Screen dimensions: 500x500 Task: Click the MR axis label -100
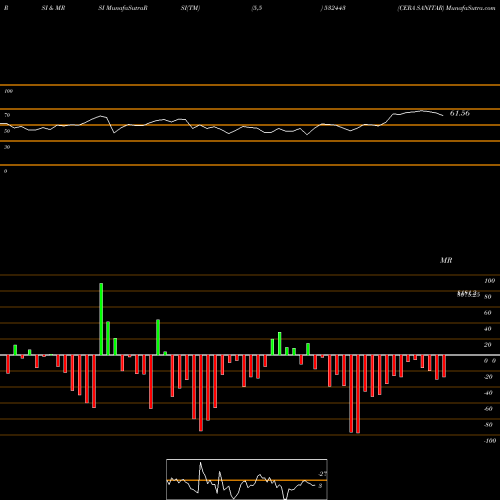pos(490,441)
